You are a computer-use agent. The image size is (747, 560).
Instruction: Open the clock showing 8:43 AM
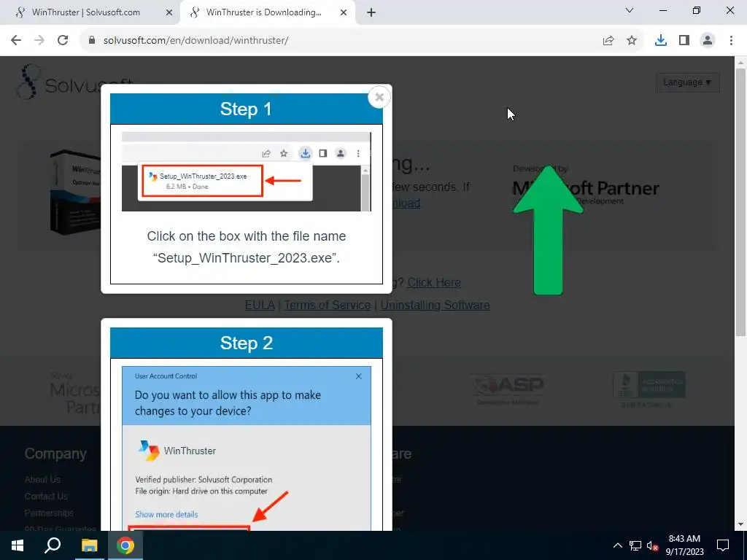[684, 545]
